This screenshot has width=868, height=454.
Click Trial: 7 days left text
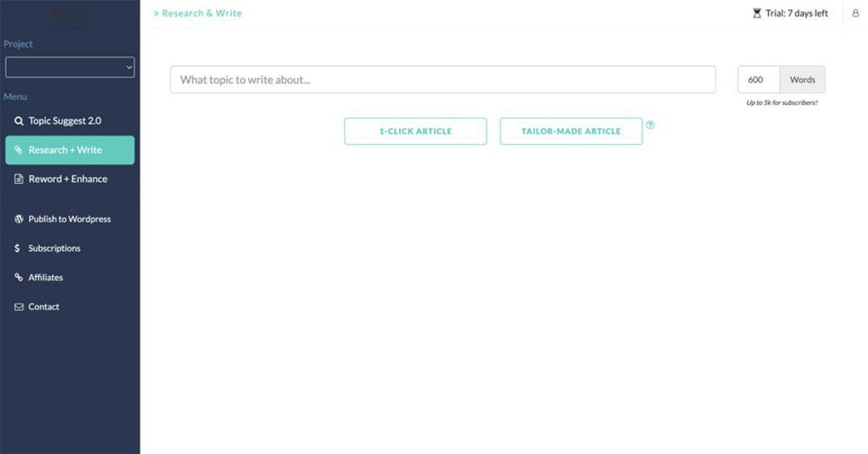tap(797, 13)
